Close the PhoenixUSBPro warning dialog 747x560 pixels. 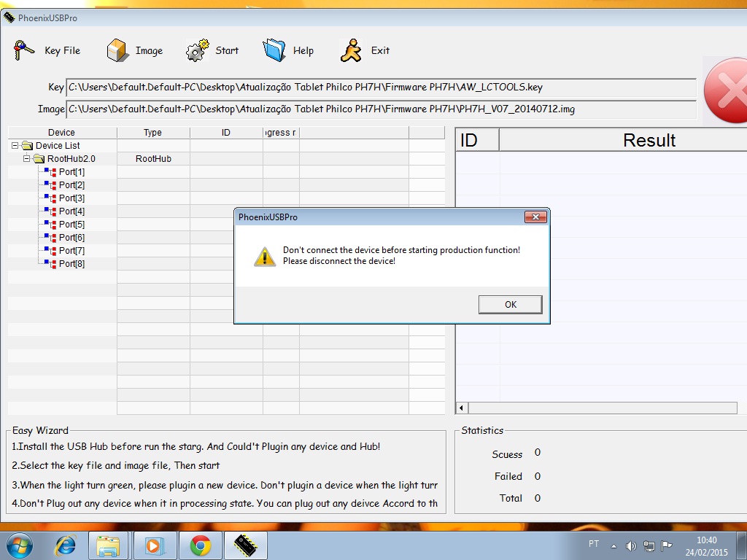tap(535, 217)
